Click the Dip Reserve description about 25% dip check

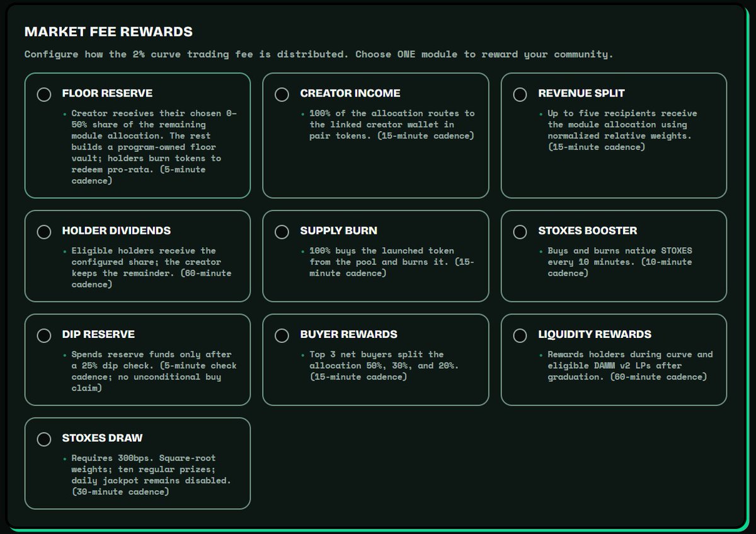[x=154, y=371]
